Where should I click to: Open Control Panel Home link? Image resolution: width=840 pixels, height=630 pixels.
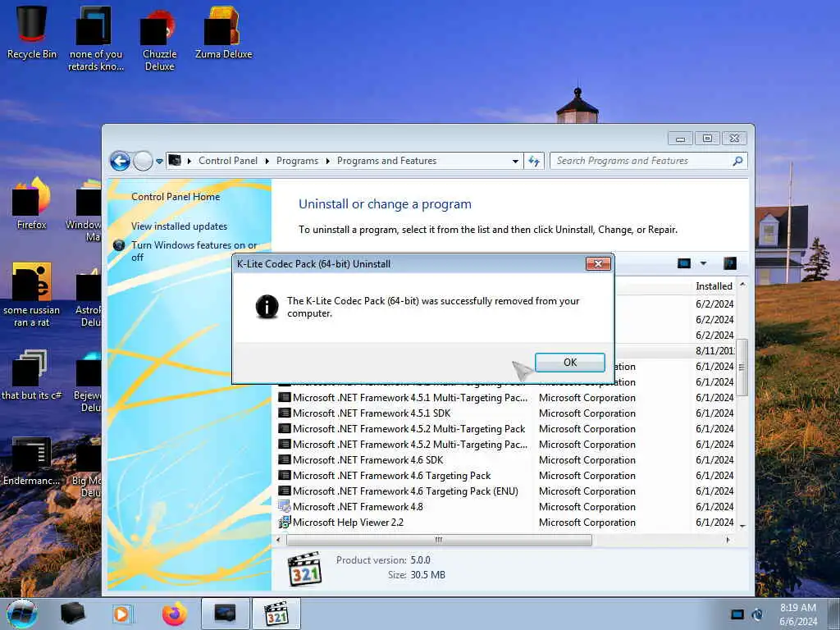click(176, 197)
